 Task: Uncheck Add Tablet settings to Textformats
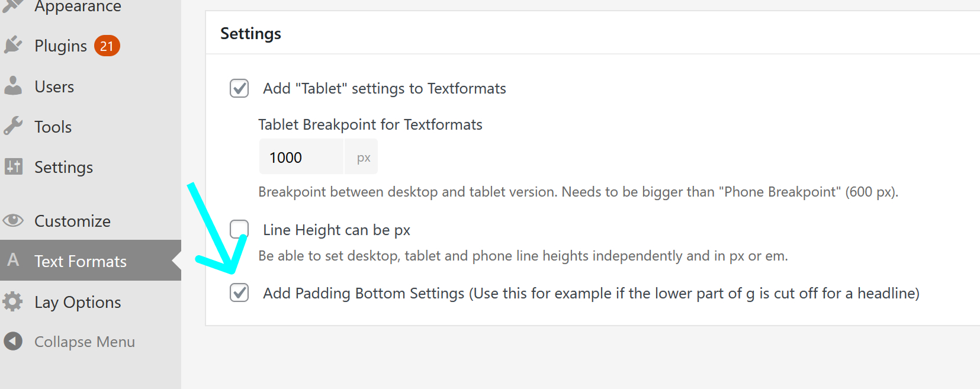239,88
